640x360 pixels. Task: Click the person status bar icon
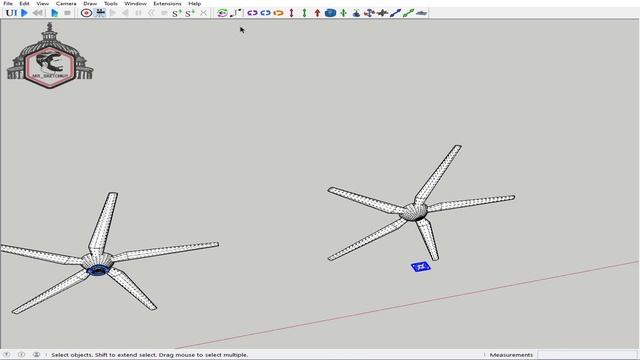coord(36,355)
